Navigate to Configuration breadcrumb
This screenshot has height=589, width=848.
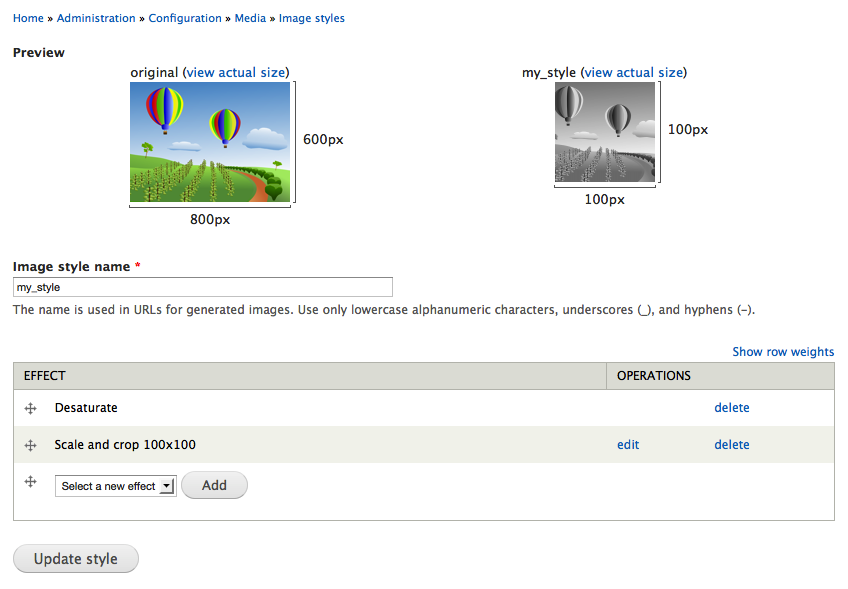pos(185,18)
